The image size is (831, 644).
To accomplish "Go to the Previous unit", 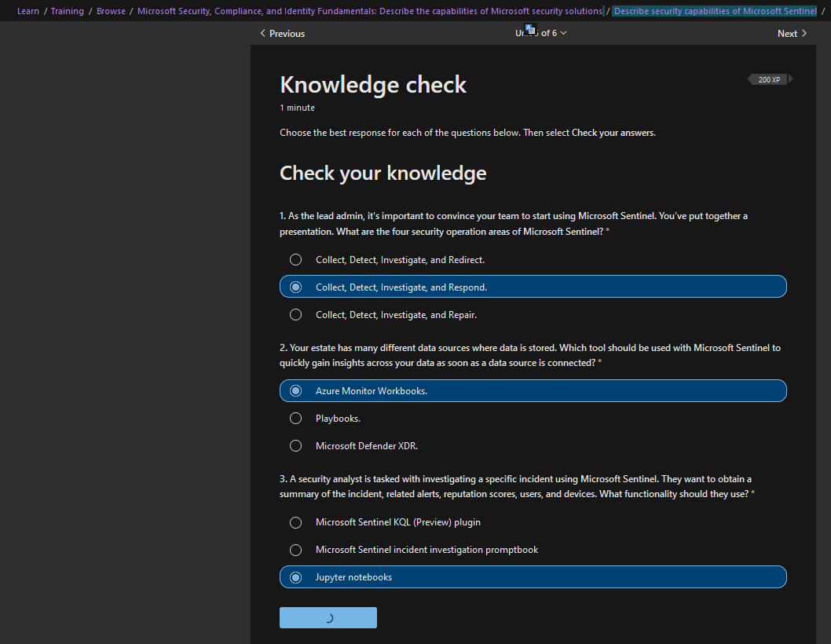I will 283,34.
